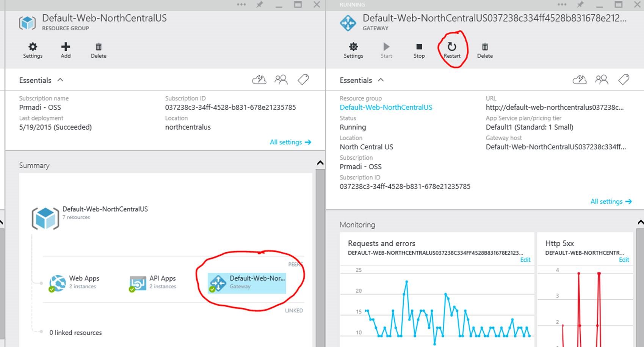Add a resource to the resource group
The width and height of the screenshot is (644, 347).
66,50
